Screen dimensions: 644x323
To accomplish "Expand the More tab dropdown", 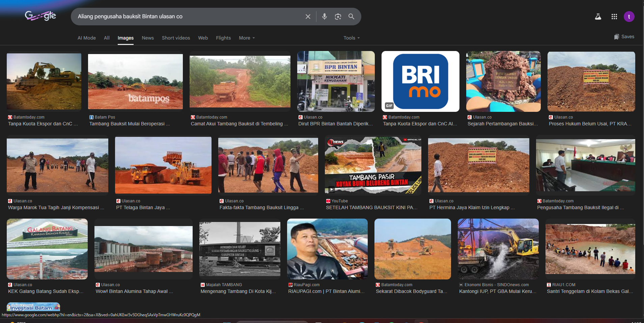I will point(246,38).
